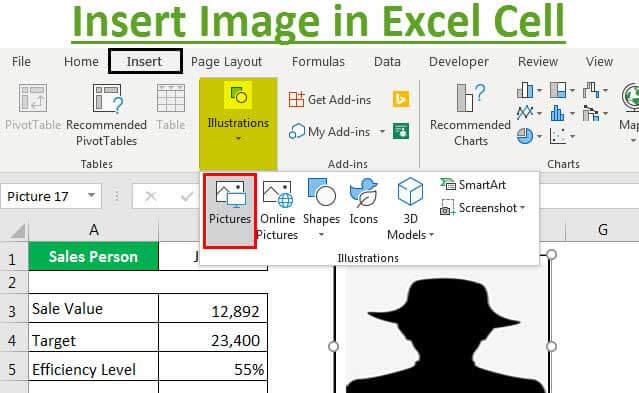Click the Sale Value cell
The image size is (639, 393).
(93, 309)
